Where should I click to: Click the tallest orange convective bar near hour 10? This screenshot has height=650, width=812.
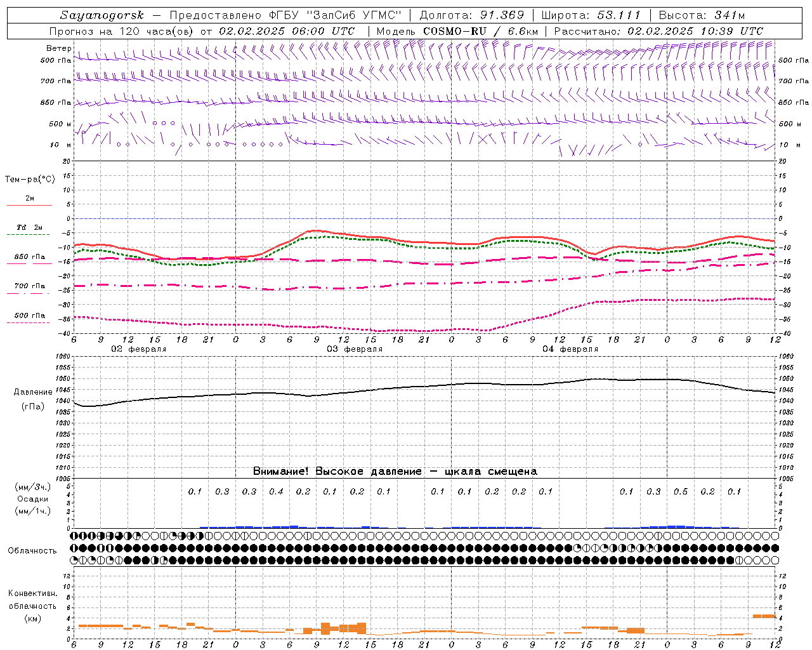coord(325,628)
